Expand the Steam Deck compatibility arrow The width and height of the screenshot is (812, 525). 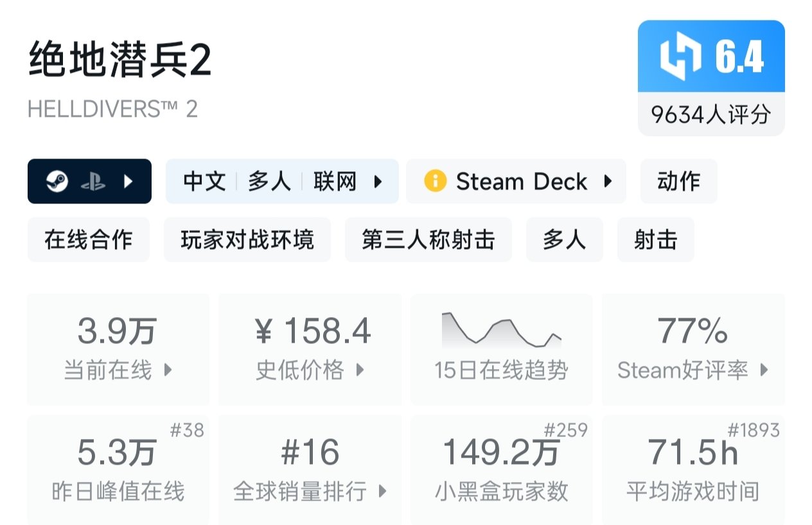click(x=607, y=181)
